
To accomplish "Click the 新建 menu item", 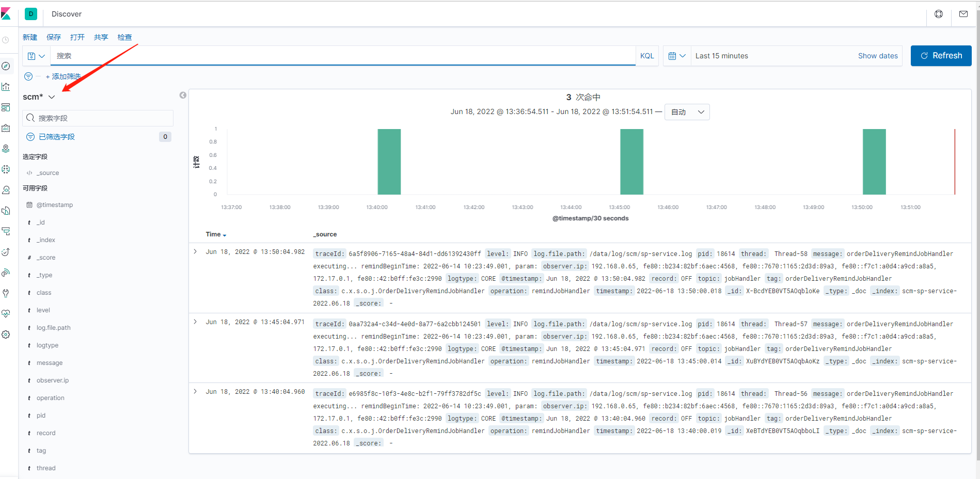I will [30, 37].
